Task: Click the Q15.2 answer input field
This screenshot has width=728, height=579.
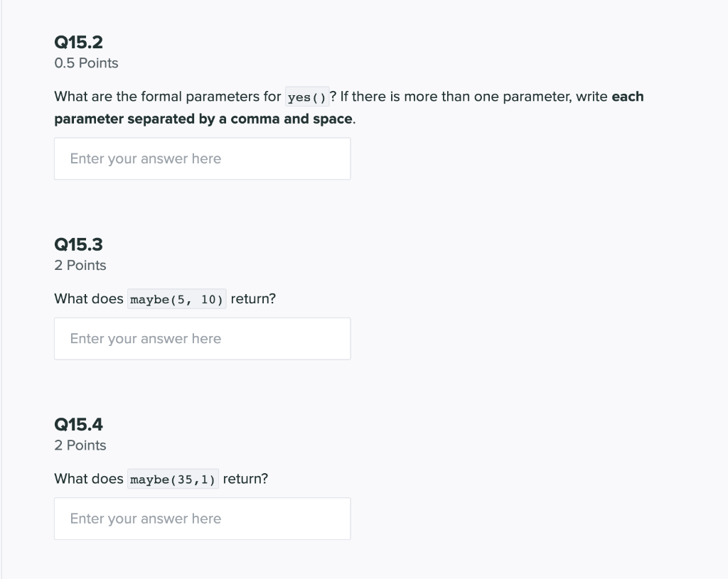Action: pos(202,158)
